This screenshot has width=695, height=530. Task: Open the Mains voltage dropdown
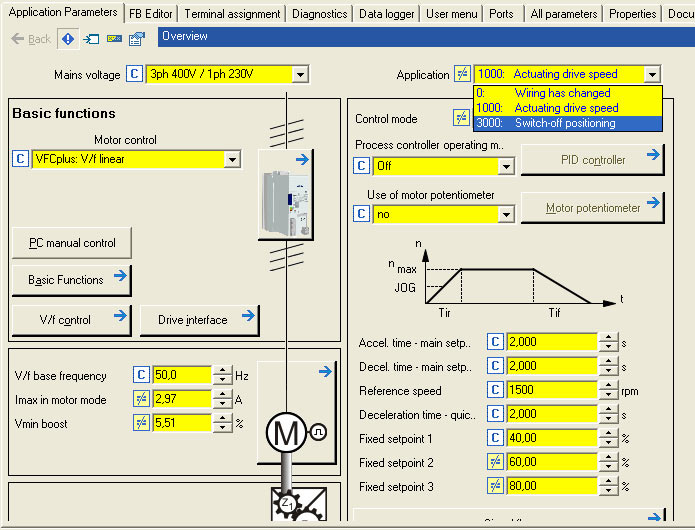(300, 75)
